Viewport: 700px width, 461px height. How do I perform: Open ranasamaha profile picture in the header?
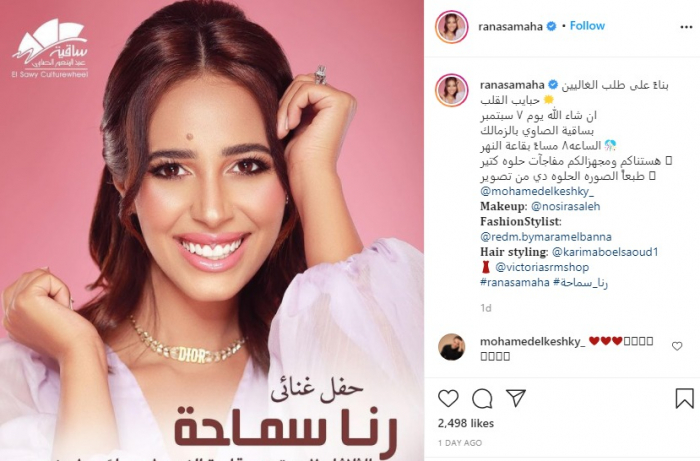coord(451,27)
